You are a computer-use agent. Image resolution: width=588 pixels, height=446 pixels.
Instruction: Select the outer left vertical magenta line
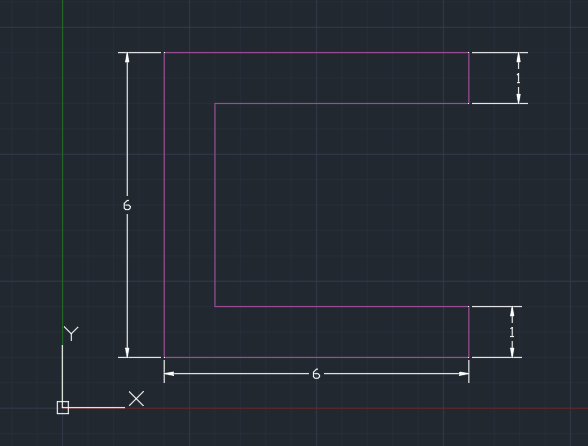tap(164, 205)
